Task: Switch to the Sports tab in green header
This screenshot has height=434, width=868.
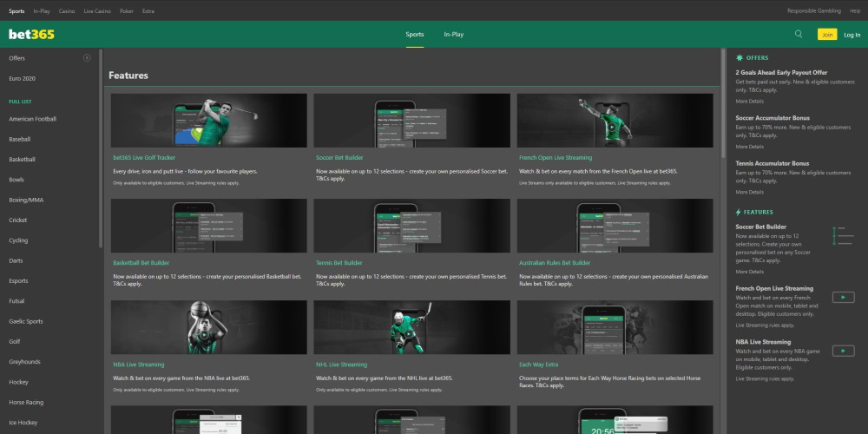Action: click(415, 35)
